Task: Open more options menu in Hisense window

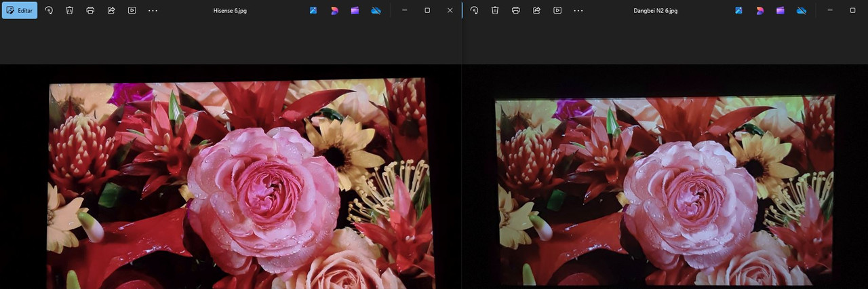Action: click(x=153, y=10)
